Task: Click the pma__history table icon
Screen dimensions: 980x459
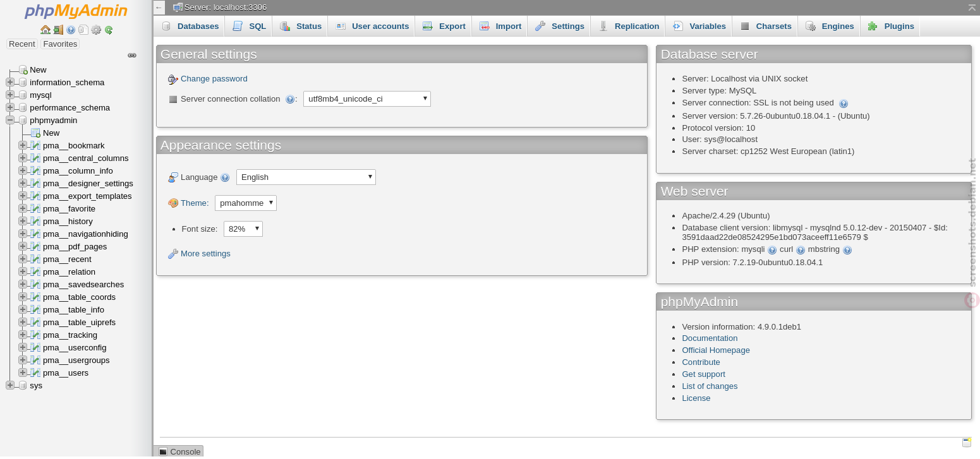Action: pos(35,221)
